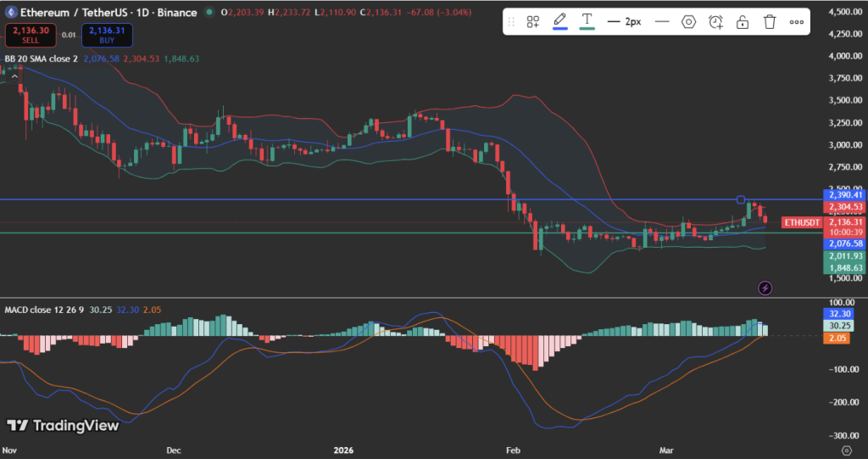
Task: Toggle the lock on the selected drawing
Action: coord(743,22)
